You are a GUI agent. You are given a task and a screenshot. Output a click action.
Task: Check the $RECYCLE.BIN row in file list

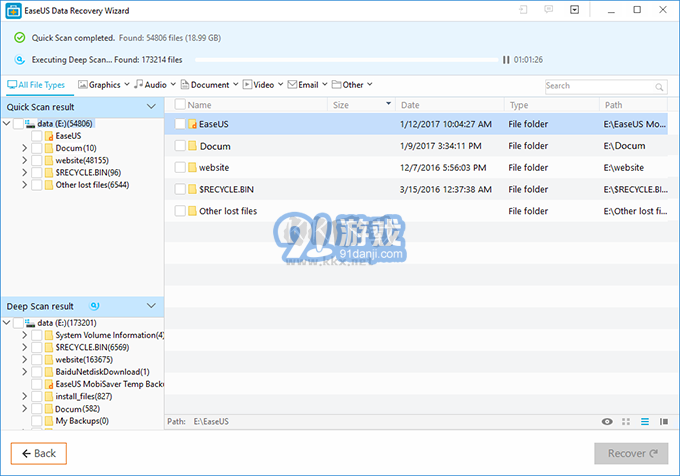(x=180, y=189)
